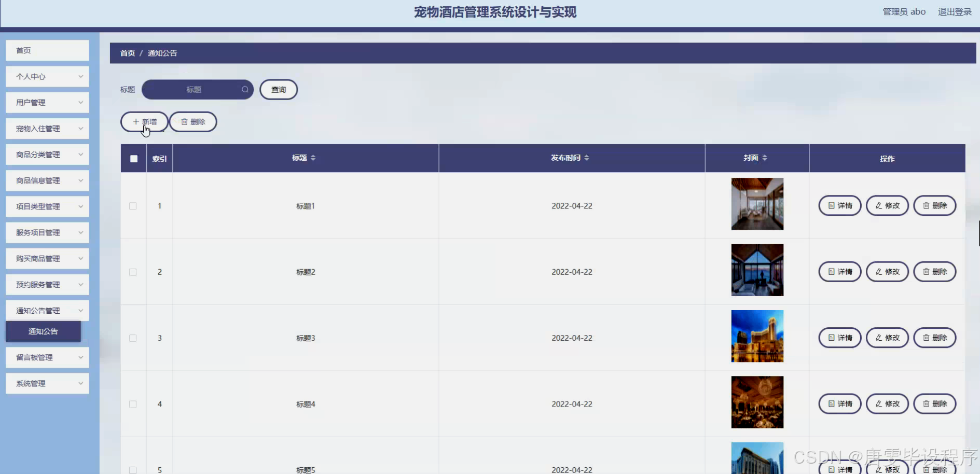
Task: Click the 退出登录 logout link
Action: point(955,12)
